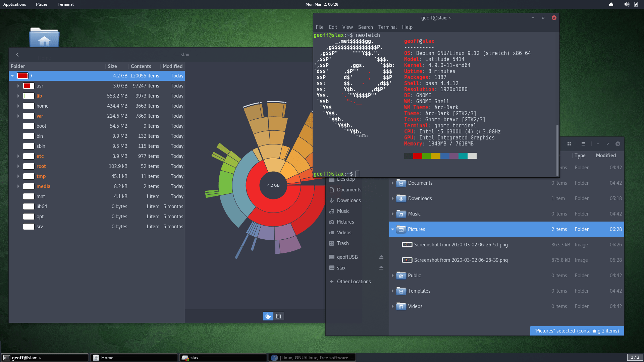Click back arrow in disk analyzer
The width and height of the screenshot is (644, 362).
tap(17, 55)
